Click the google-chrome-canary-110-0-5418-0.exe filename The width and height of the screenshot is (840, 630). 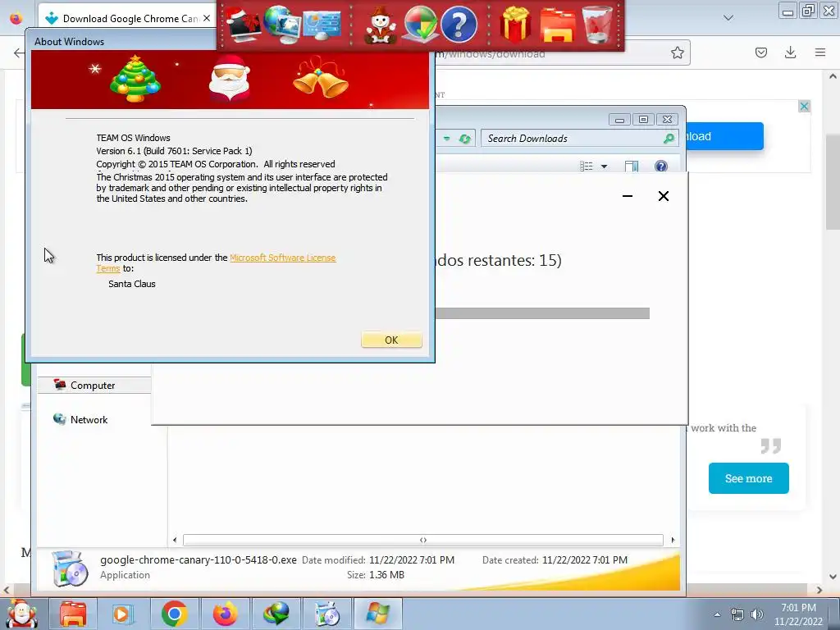199,559
